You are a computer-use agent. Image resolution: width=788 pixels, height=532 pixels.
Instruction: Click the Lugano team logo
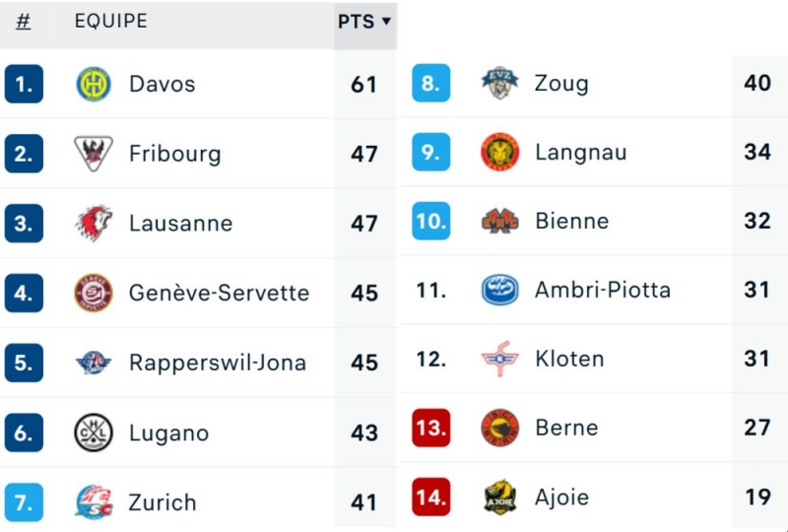(94, 432)
